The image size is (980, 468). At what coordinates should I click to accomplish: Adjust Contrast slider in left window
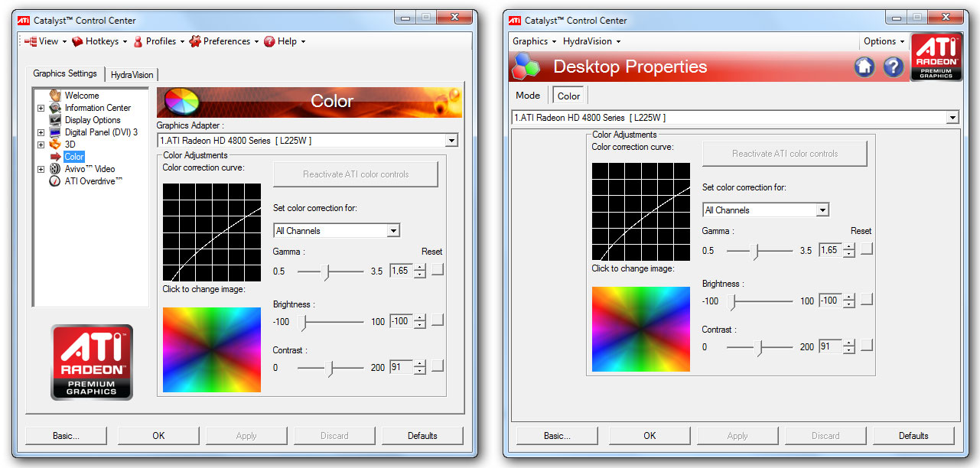pos(330,368)
